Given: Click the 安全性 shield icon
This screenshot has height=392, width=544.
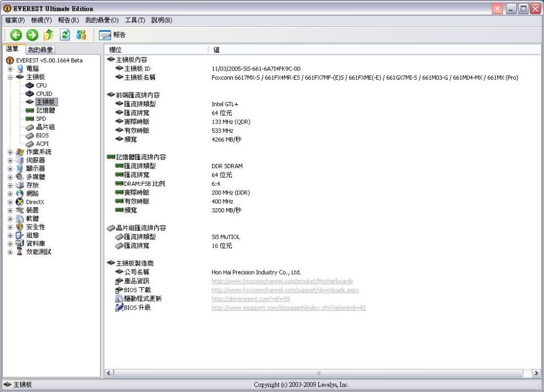Looking at the screenshot, I should pyautogui.click(x=20, y=227).
